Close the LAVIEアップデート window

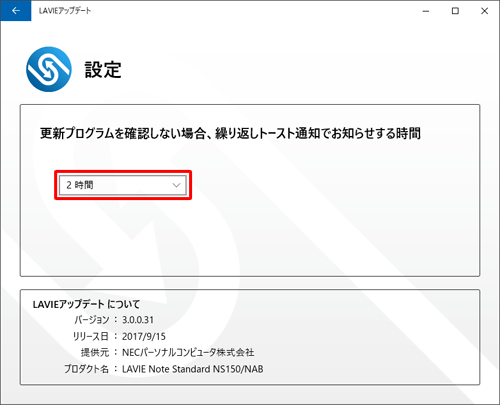click(484, 11)
